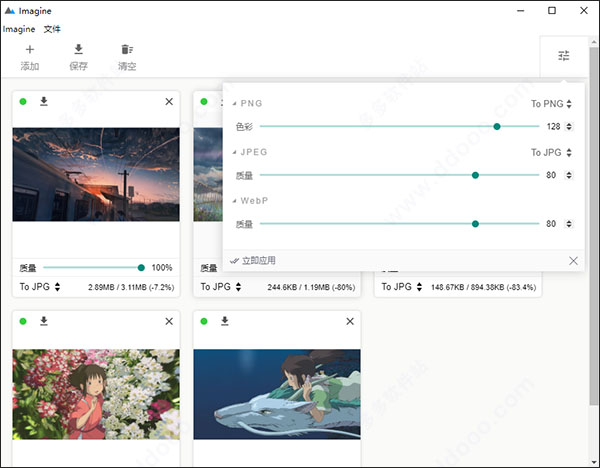Open the train sunset thumbnail

tap(96, 174)
